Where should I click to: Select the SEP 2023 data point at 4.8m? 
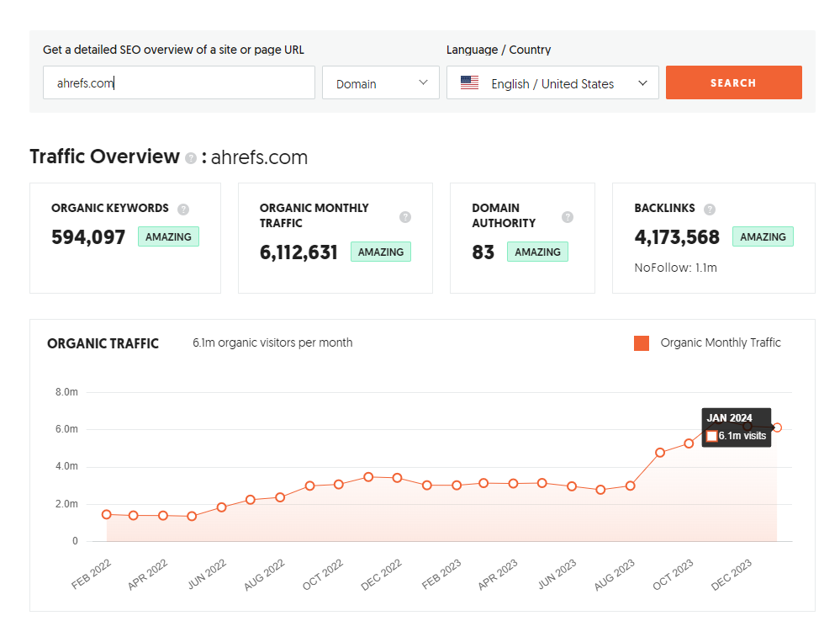click(x=660, y=453)
